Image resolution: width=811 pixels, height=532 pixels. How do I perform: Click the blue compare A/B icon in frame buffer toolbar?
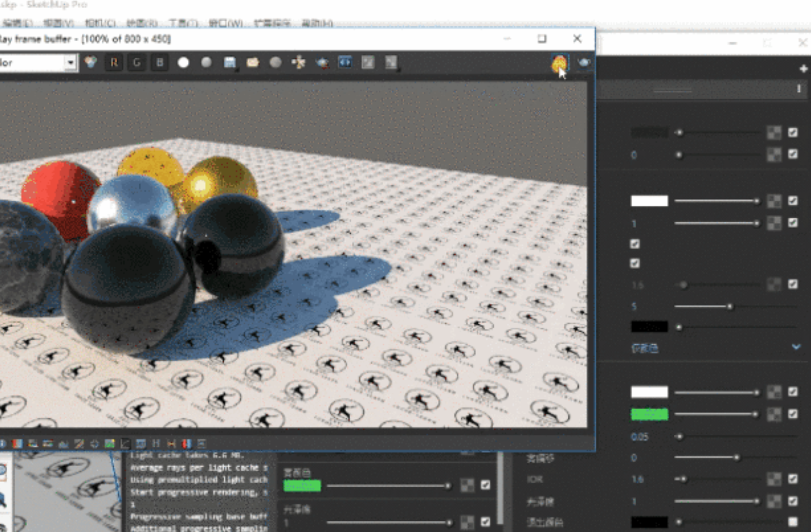pyautogui.click(x=345, y=62)
